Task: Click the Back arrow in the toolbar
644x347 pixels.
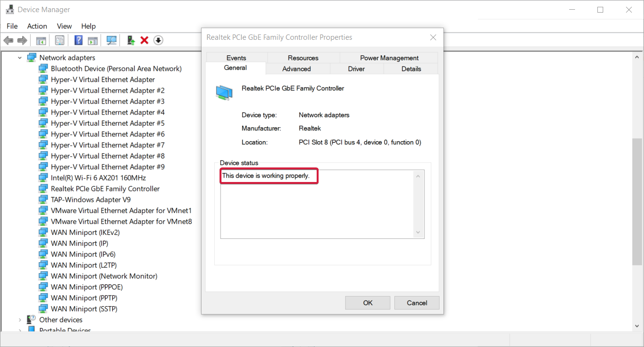Action: (8, 40)
